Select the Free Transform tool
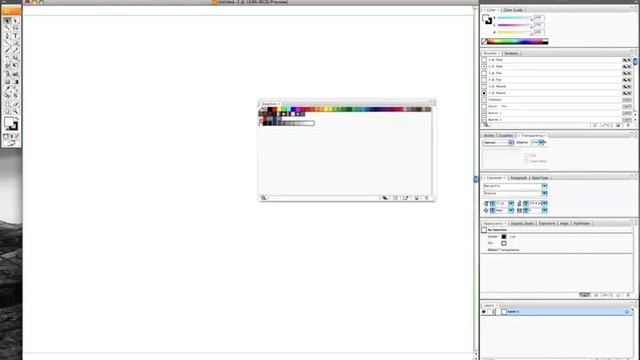The image size is (640, 360). coord(16,66)
